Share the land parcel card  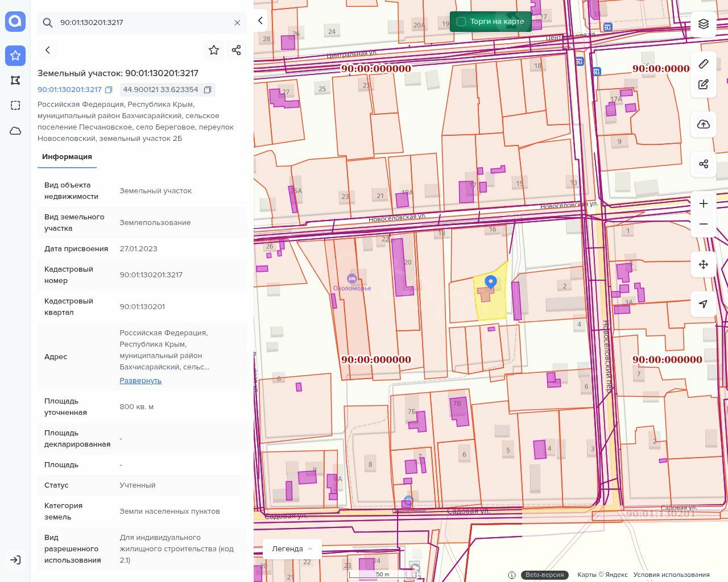(x=237, y=50)
